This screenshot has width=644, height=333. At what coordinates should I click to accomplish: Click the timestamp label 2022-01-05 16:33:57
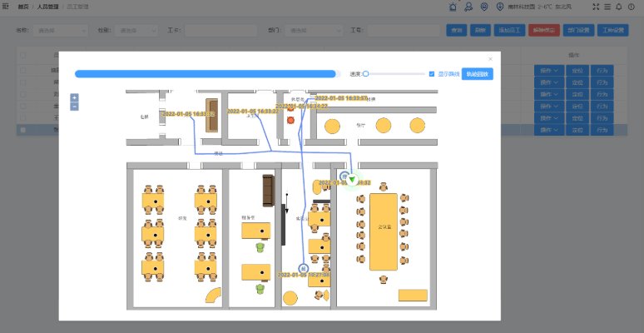341,99
